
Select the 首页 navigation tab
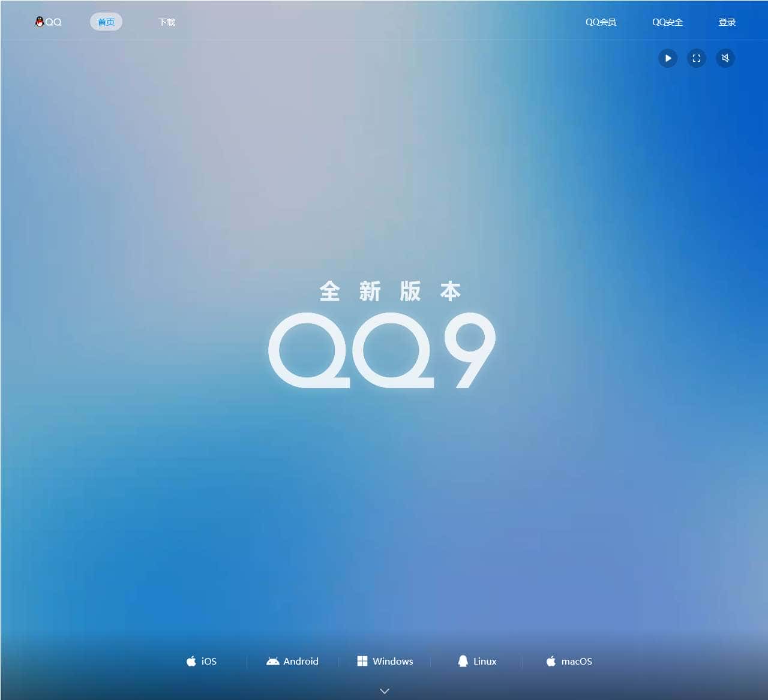point(106,22)
